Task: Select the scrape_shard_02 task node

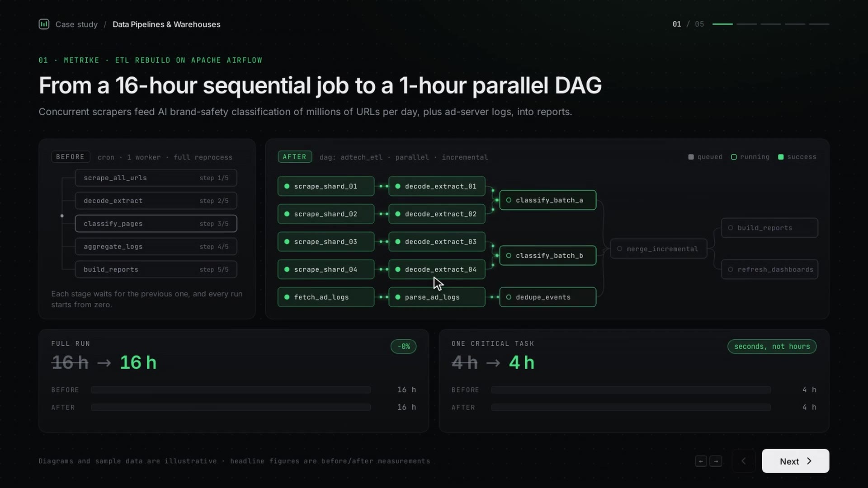Action: pyautogui.click(x=326, y=214)
